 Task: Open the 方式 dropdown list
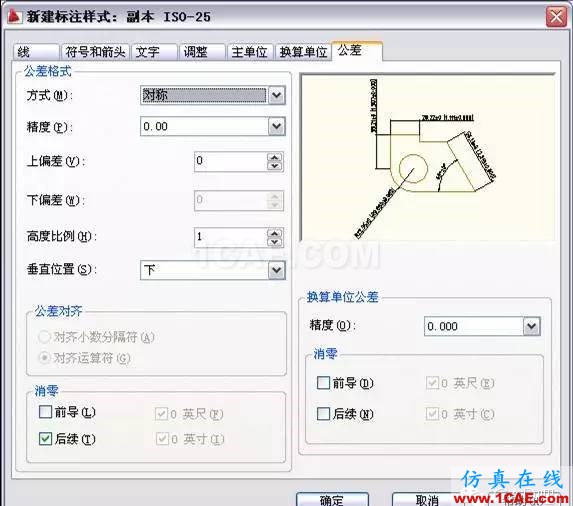277,95
